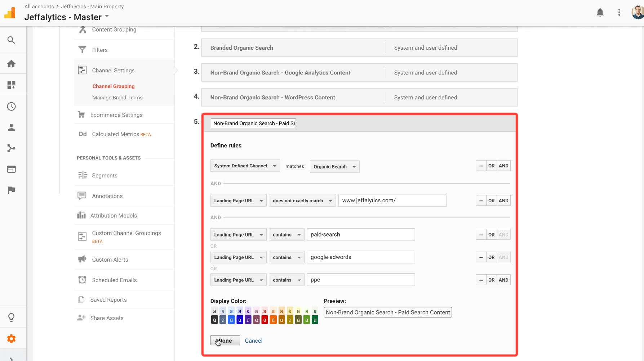The image size is (644, 361).
Task: Open Behavior window icon in left rail
Action: pos(11,169)
